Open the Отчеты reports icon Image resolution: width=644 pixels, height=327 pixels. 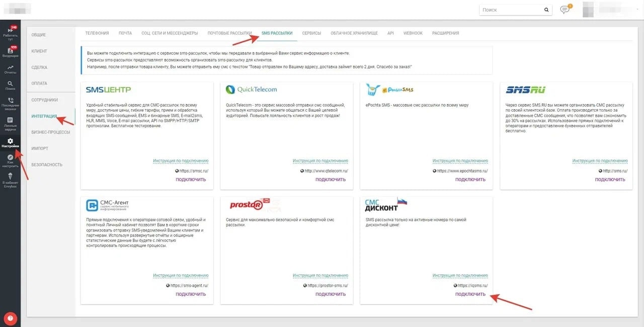click(x=10, y=69)
